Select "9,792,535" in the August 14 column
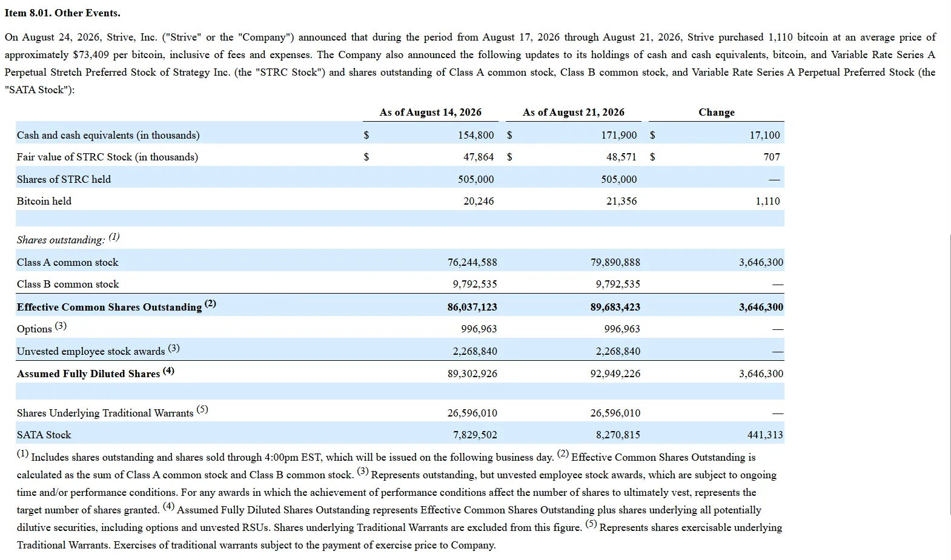 point(475,284)
